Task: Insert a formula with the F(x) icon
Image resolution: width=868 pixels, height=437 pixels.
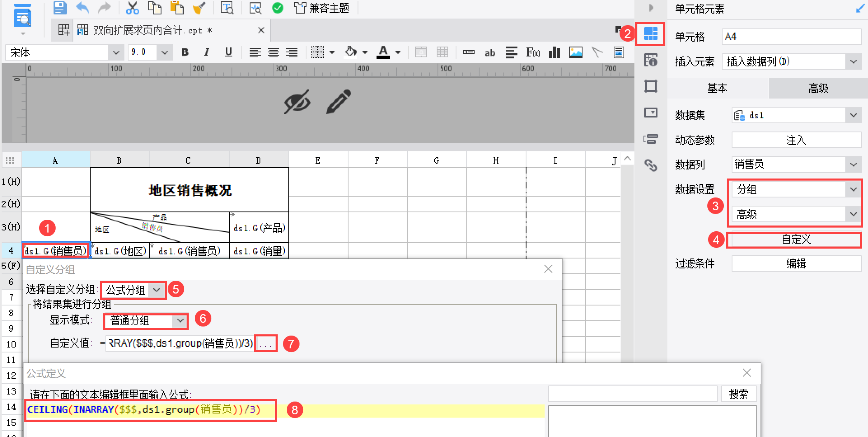Action: click(533, 52)
